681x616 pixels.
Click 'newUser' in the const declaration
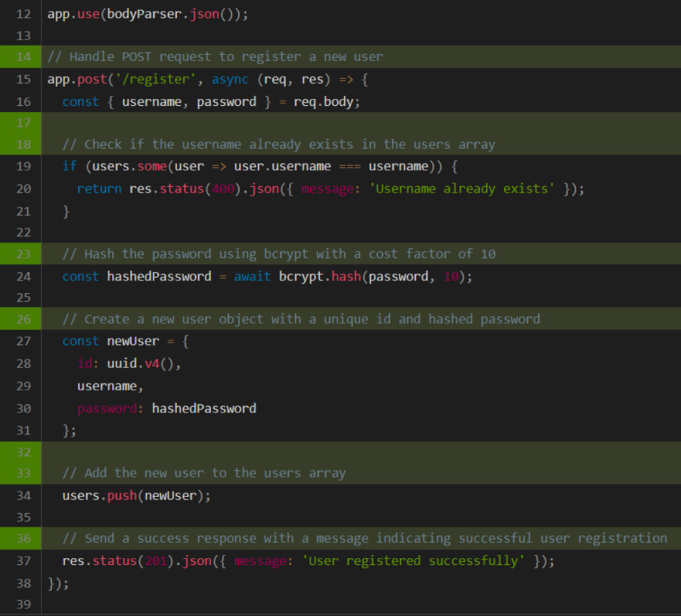pos(133,342)
